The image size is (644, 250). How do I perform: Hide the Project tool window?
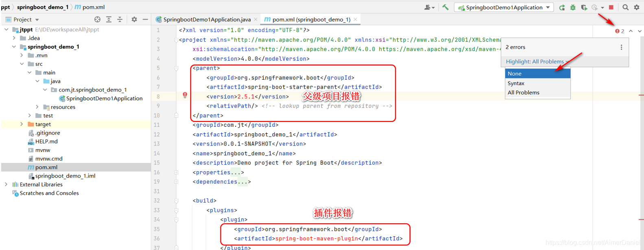[x=145, y=20]
